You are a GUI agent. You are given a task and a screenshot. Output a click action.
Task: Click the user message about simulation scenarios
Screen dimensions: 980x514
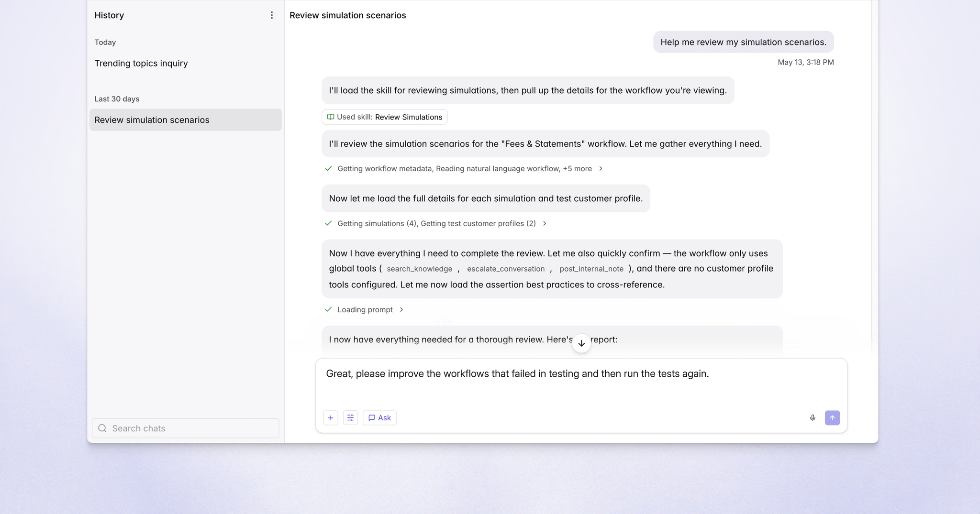[743, 42]
